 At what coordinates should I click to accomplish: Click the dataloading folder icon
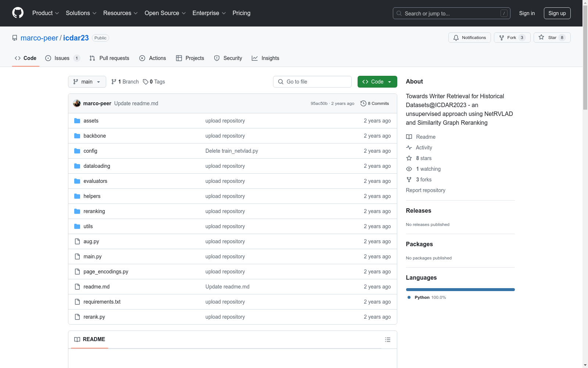(77, 166)
